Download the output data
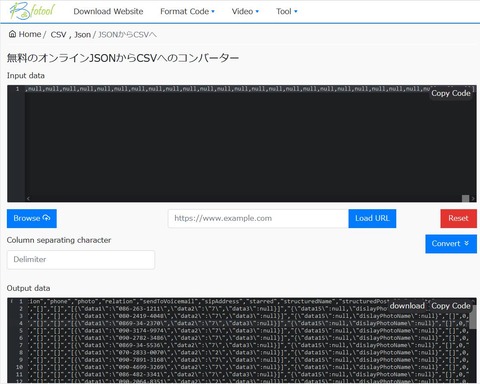 tap(407, 306)
